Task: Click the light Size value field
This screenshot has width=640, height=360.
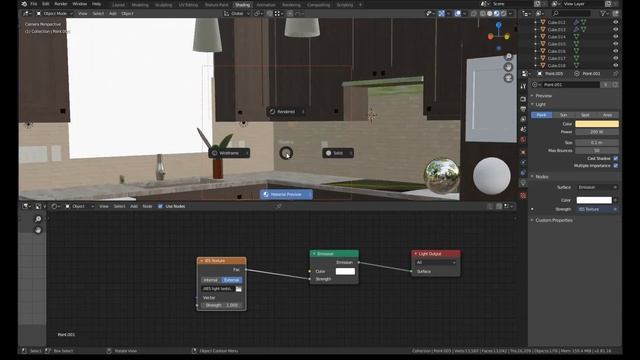Action: tap(597, 142)
